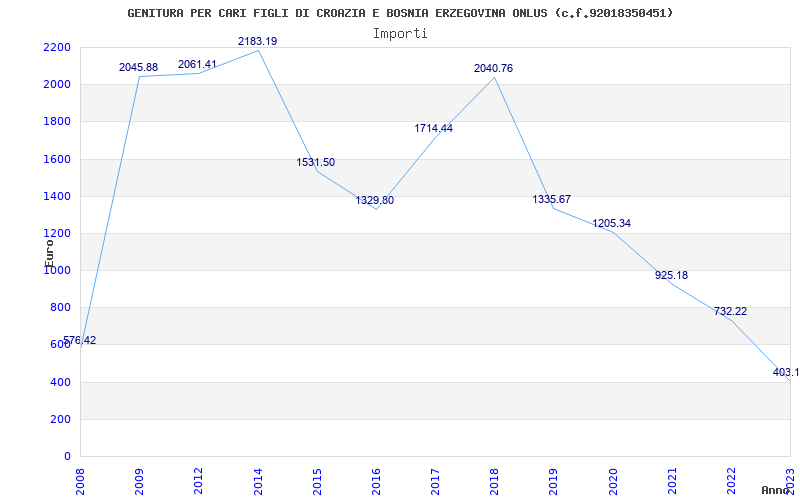
Task: Click the x-axis year 2017
Action: coord(435,481)
